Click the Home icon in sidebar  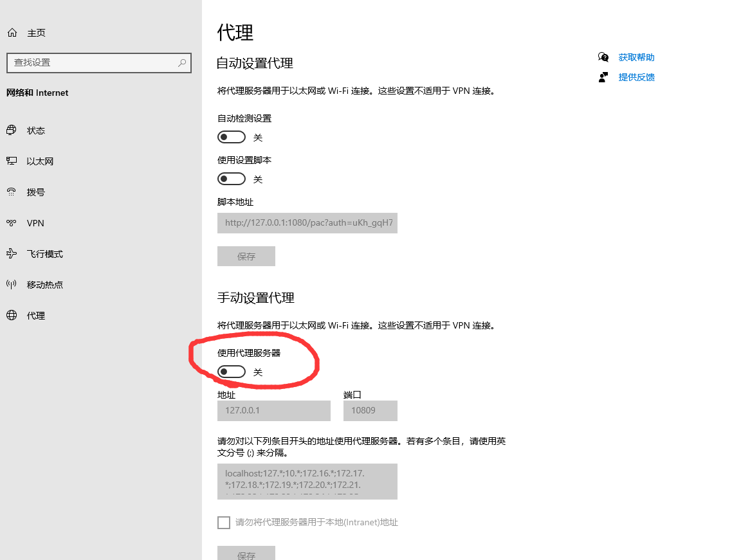click(12, 33)
